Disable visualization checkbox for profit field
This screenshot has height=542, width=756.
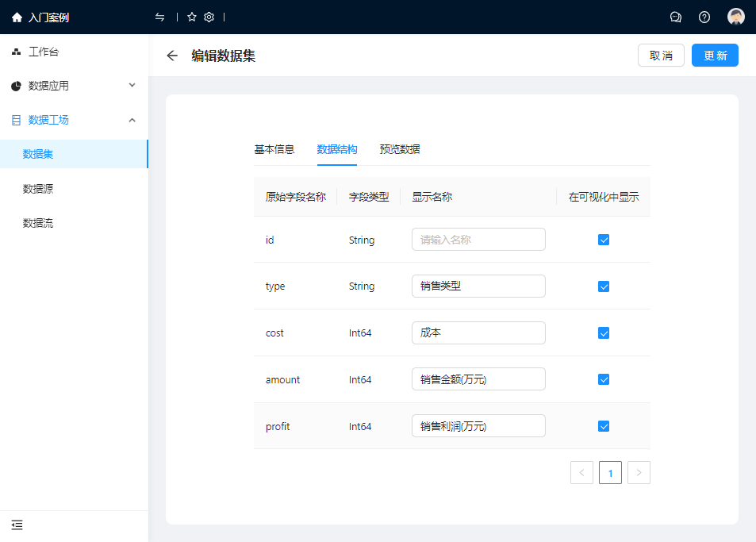coord(604,426)
